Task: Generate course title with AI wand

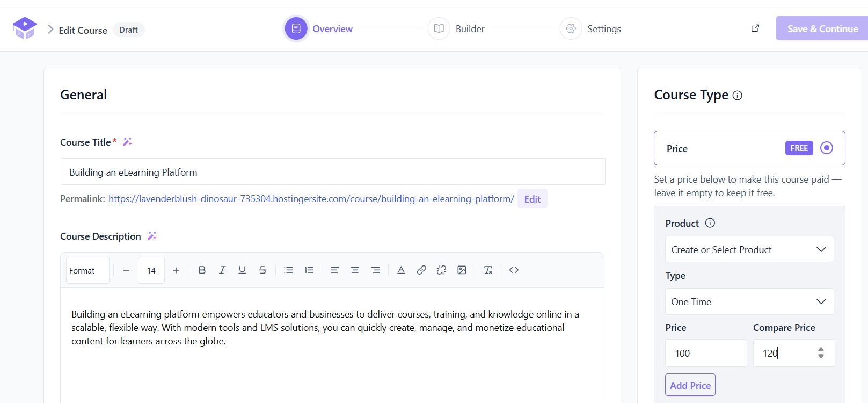Action: pos(127,142)
